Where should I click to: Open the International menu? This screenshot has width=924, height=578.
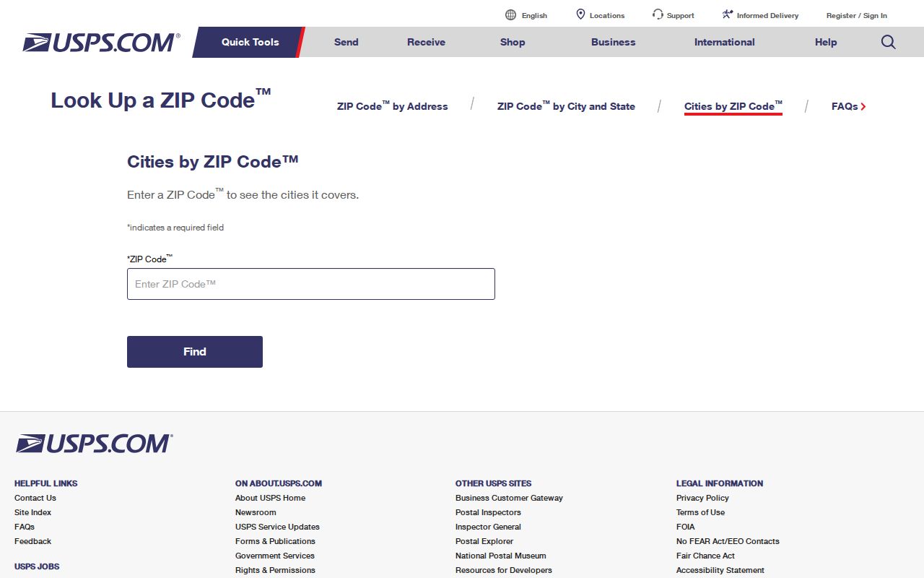click(725, 42)
